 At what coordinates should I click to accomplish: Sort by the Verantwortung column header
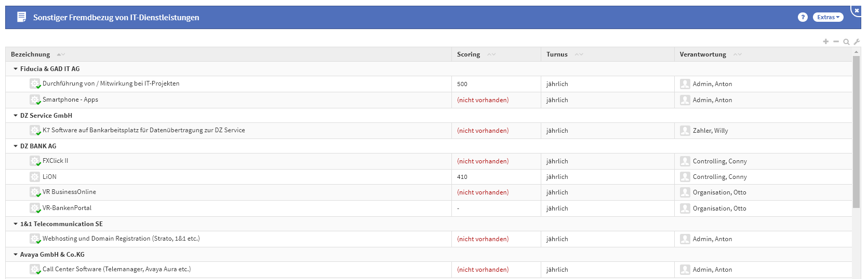[x=703, y=54]
